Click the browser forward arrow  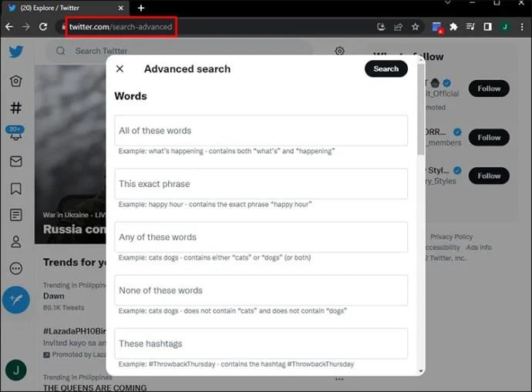tap(26, 27)
